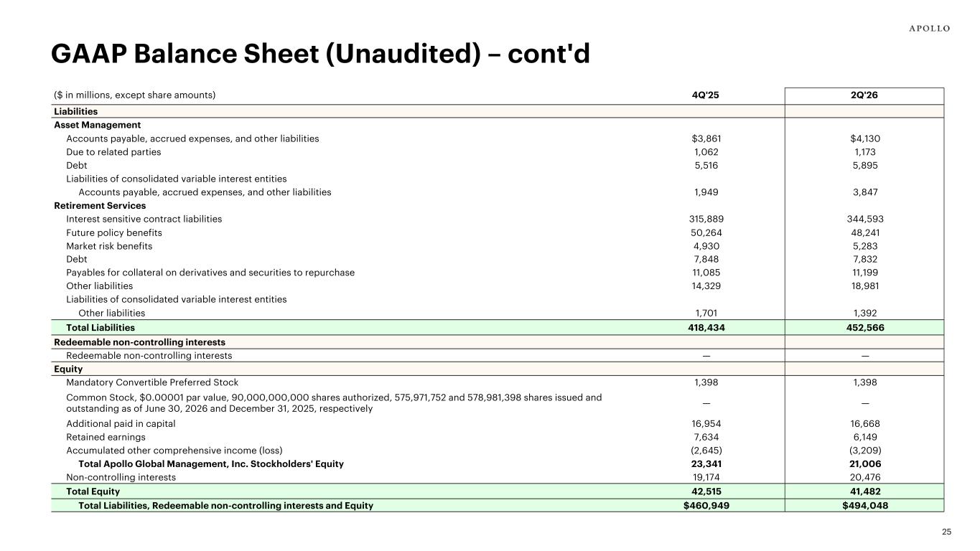Click the Asset Management debt value 5,895
Screen dimensions: 980x551
point(864,166)
